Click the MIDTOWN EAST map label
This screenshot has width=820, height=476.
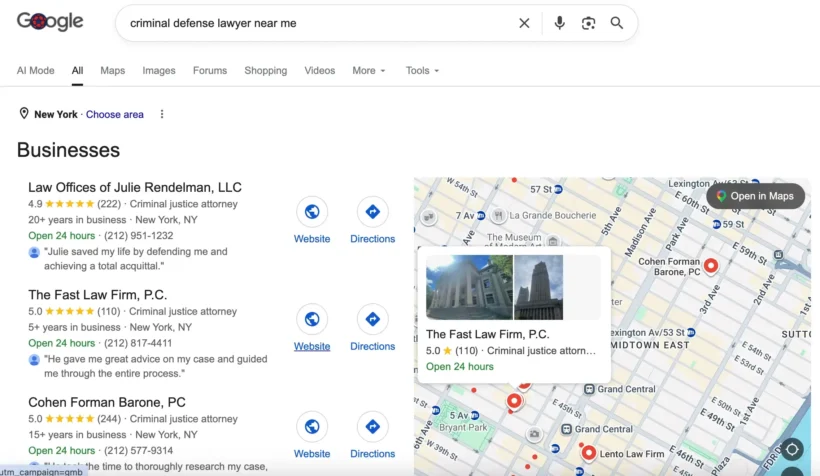(x=650, y=345)
